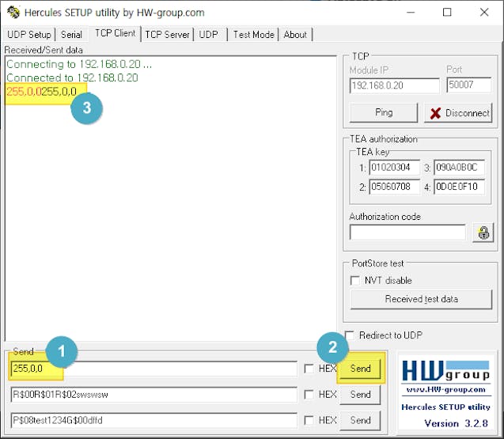
Task: Select the TCP Client tab
Action: [115, 33]
